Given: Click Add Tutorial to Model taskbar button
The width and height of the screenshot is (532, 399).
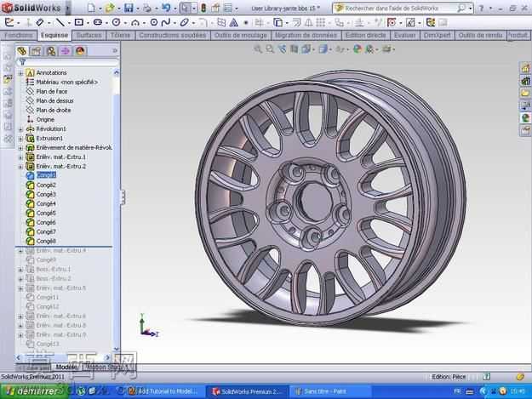Looking at the screenshot, I should click(163, 391).
